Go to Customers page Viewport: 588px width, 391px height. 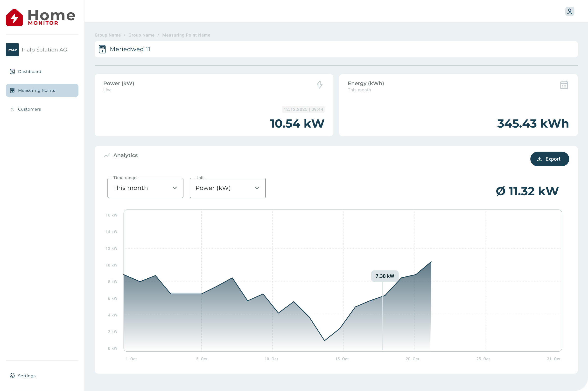click(29, 109)
